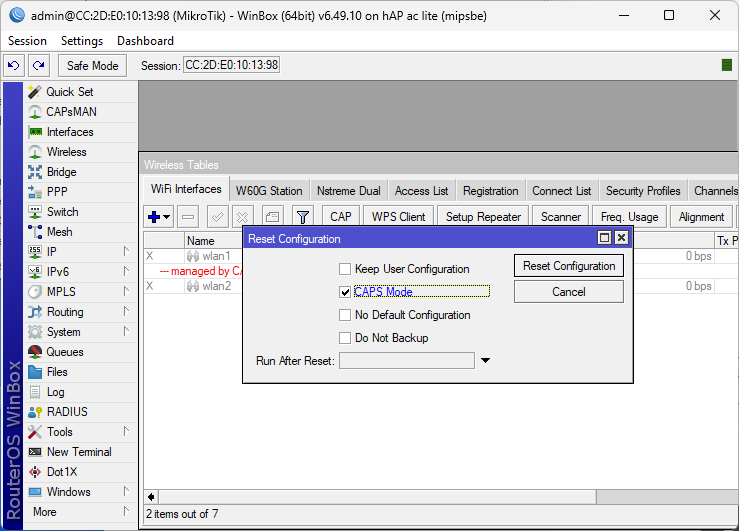Disable selected interface with X icon

[x=243, y=217]
